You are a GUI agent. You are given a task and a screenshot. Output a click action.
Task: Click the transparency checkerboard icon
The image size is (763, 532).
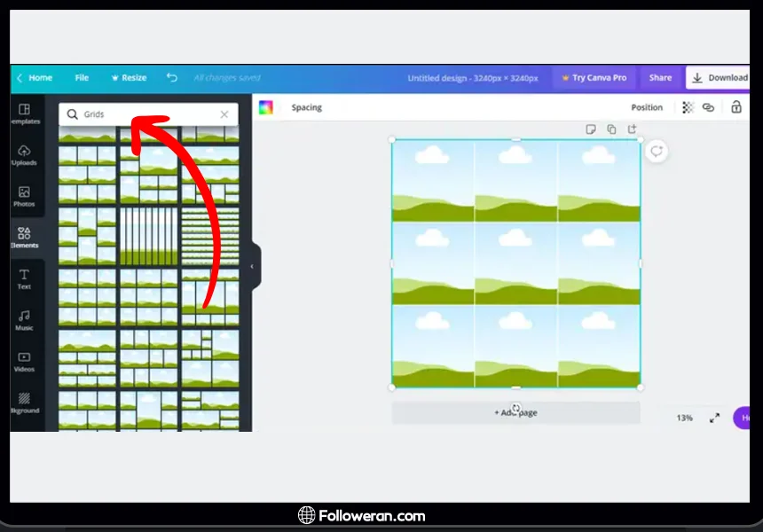[x=688, y=107]
